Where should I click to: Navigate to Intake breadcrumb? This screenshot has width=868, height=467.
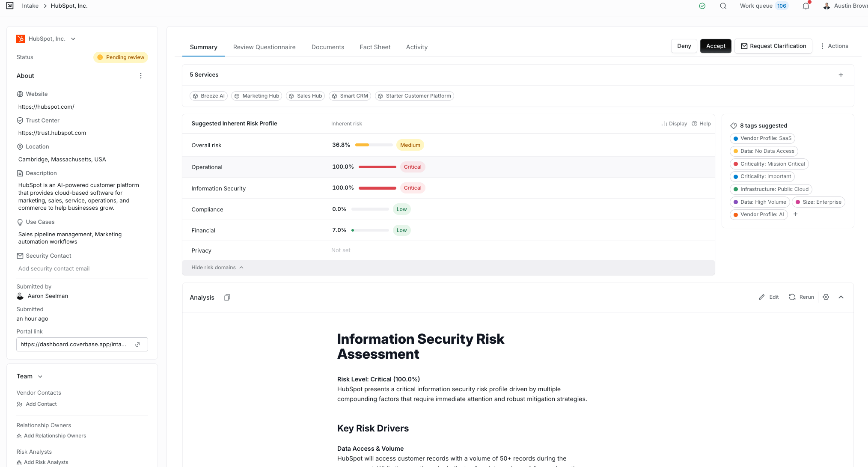click(x=30, y=6)
